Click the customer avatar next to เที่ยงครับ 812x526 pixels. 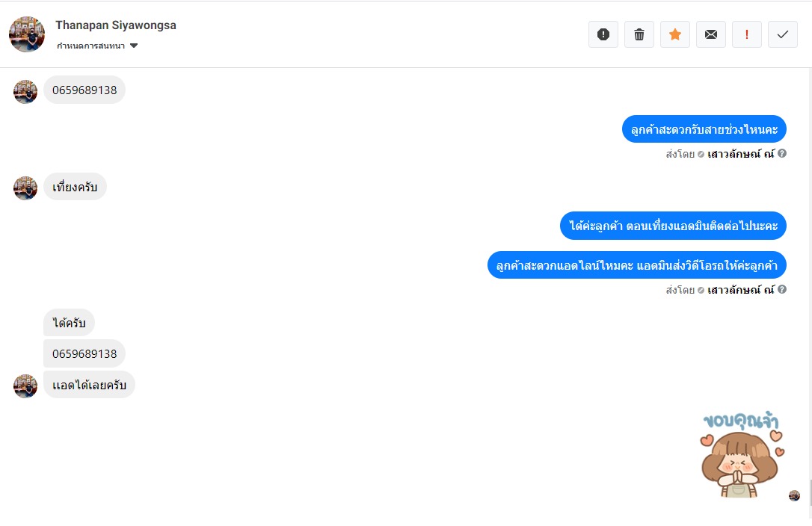tap(25, 188)
